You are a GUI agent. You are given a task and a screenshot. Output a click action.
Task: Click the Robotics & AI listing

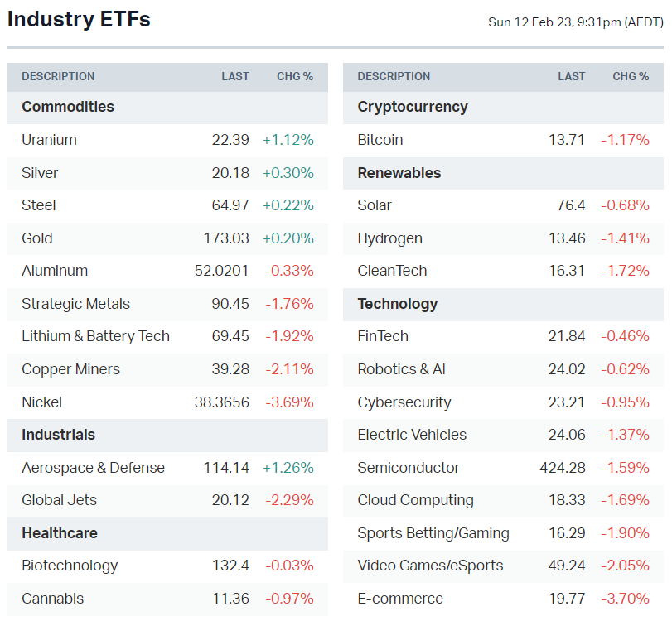point(401,369)
